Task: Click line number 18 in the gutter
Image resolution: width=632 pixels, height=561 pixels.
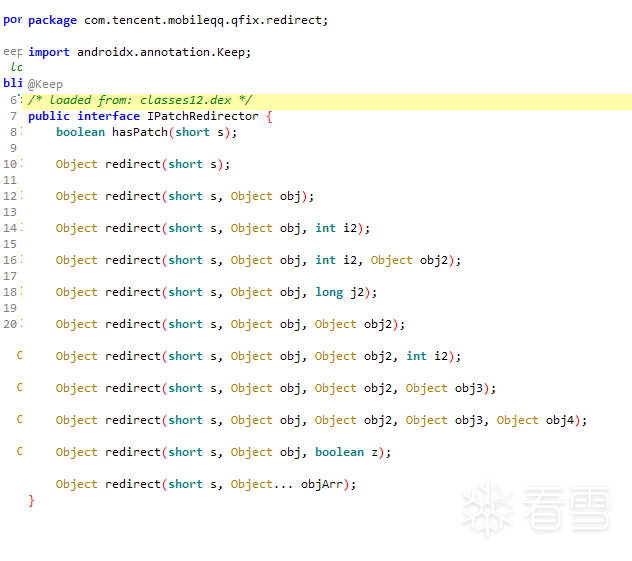Action: coord(10,292)
